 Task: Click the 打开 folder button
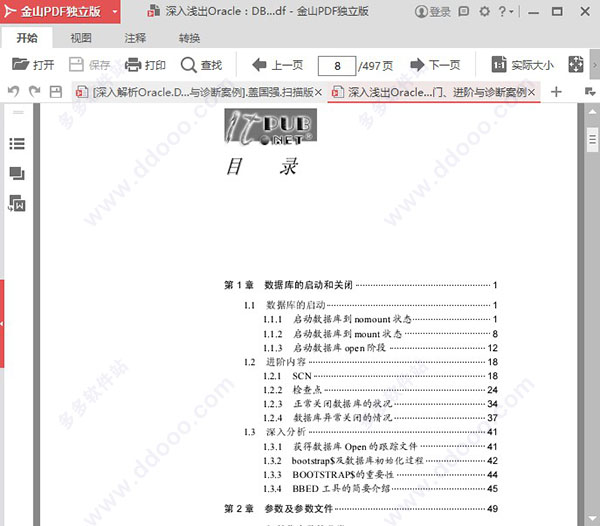point(33,65)
